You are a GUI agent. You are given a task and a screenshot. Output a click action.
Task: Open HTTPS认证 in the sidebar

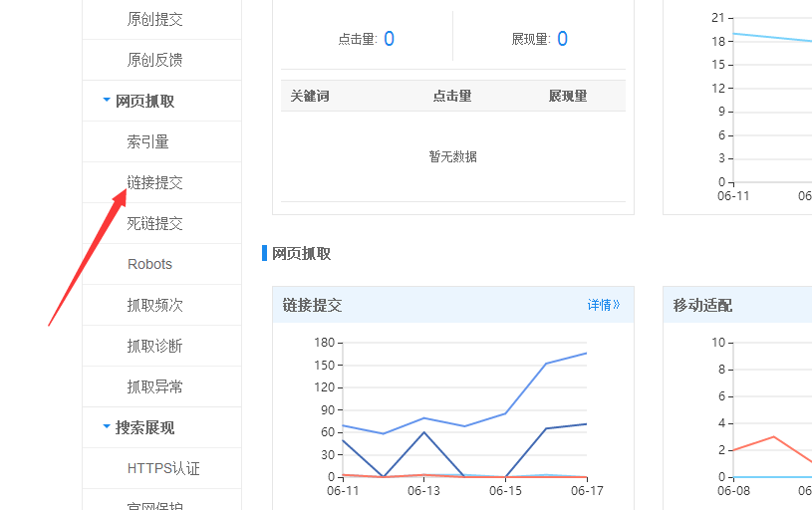(163, 468)
